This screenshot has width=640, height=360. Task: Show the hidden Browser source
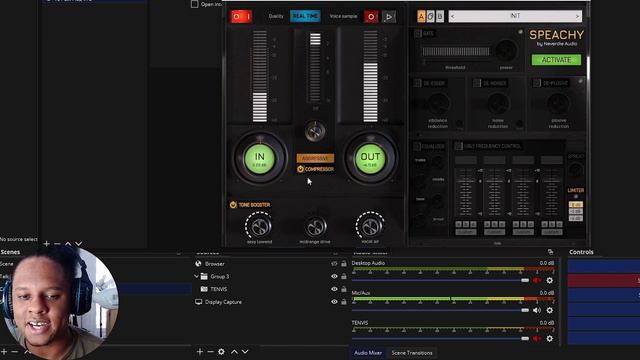click(x=334, y=264)
